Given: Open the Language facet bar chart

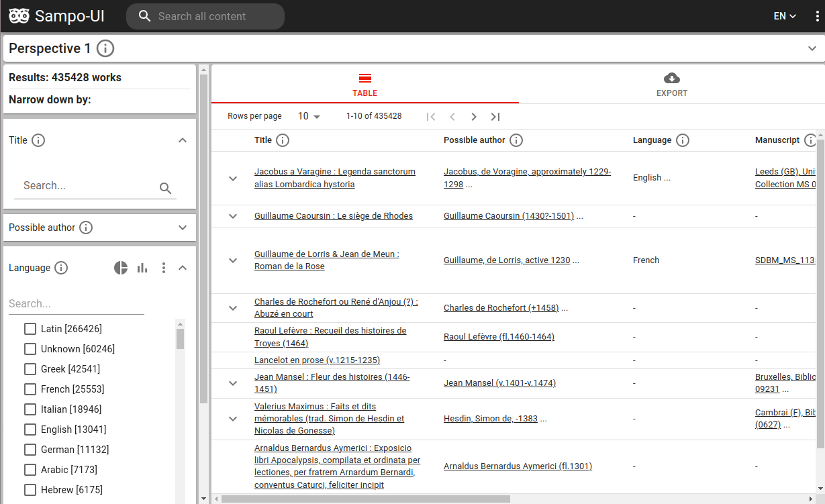Looking at the screenshot, I should tap(142, 268).
